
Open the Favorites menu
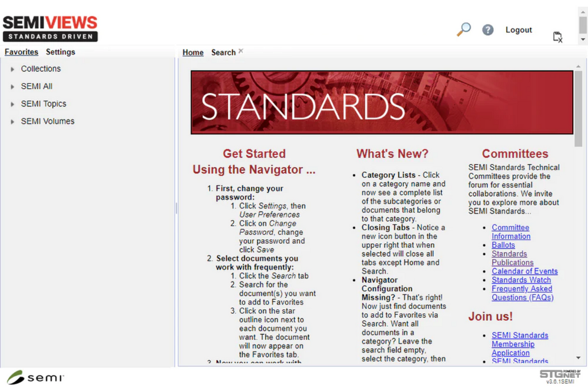(21, 52)
